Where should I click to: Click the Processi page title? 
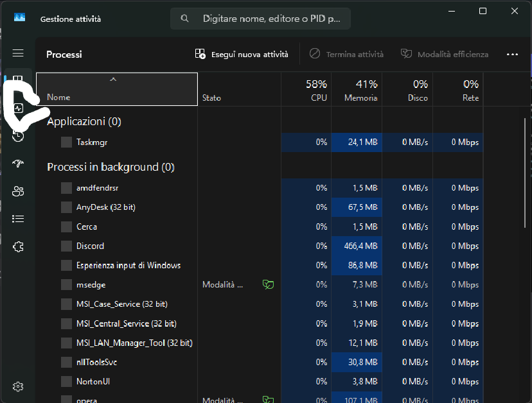(64, 55)
